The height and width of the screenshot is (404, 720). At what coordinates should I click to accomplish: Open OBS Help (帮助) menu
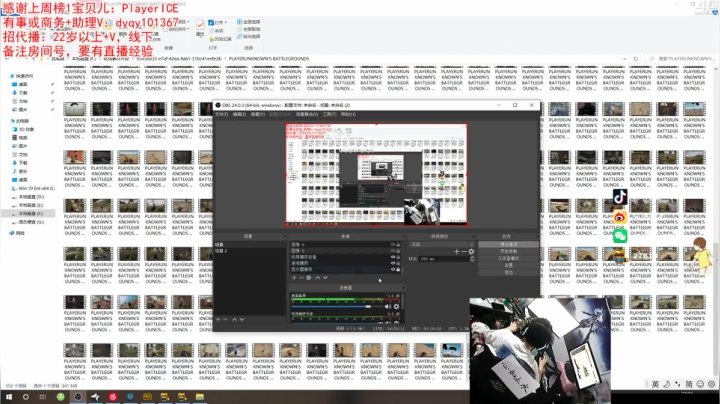coord(348,114)
